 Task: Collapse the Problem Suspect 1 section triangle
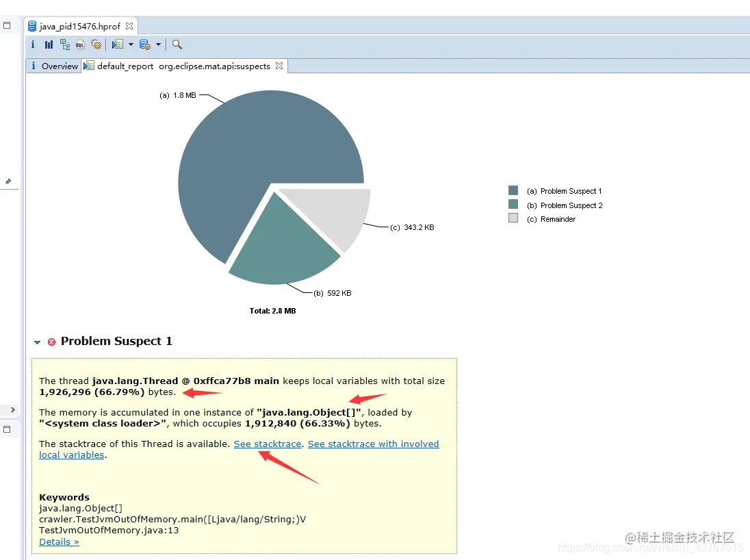tap(38, 342)
